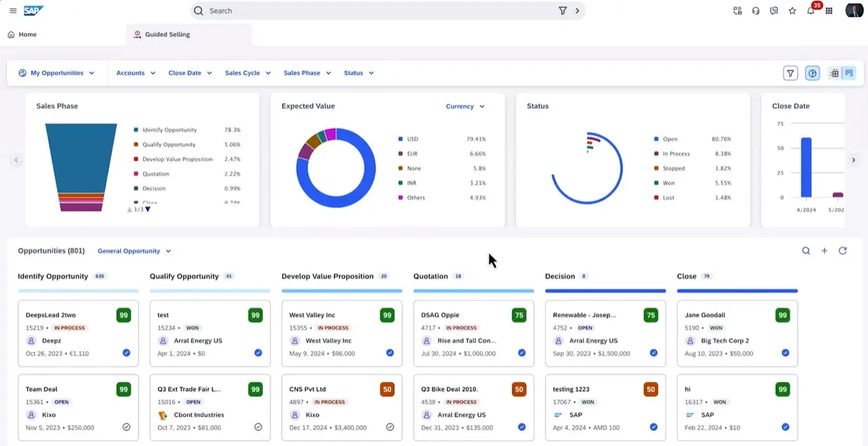
Task: Click the refresh icon in Opportunities section
Action: [843, 251]
